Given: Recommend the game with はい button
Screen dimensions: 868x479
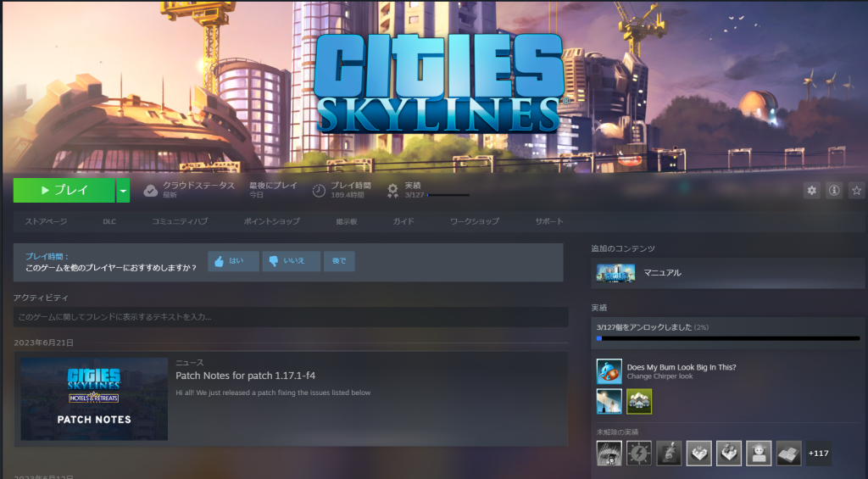Looking at the screenshot, I should tap(233, 261).
